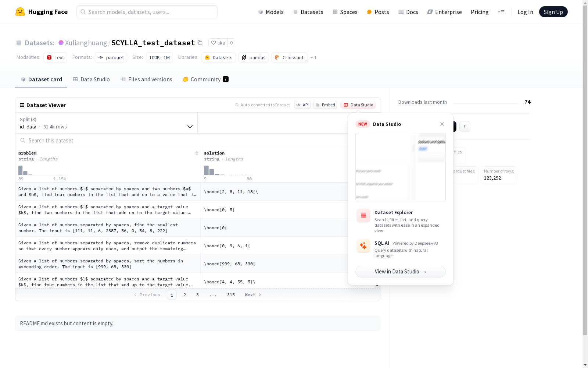Image resolution: width=588 pixels, height=368 pixels.
Task: Open the Text modality tag
Action: coord(55,57)
